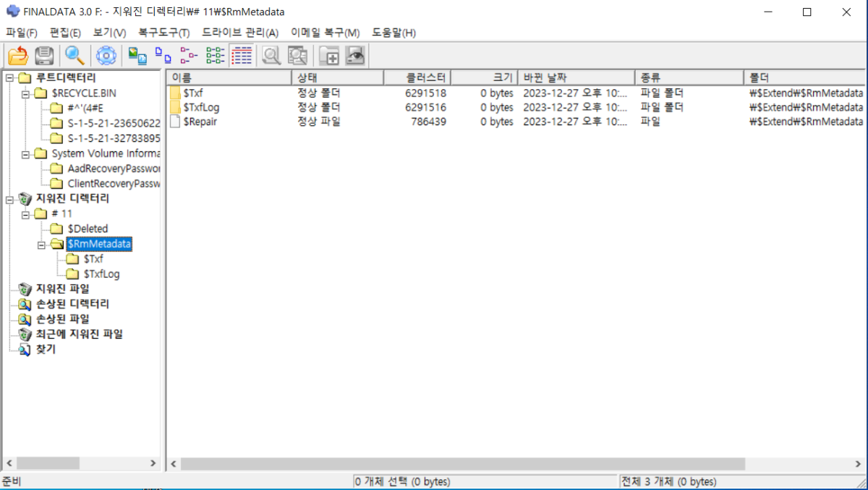
Task: Click the save floppy disk toolbar icon
Action: coord(44,55)
